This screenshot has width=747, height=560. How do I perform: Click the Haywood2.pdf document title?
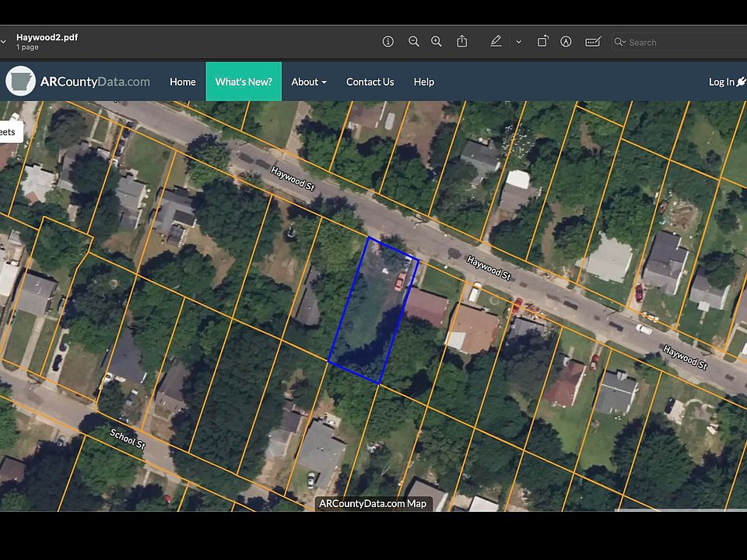point(47,37)
